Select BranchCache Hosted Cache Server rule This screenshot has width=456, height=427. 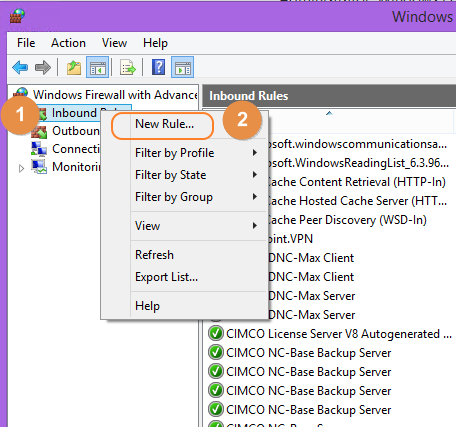pyautogui.click(x=358, y=201)
